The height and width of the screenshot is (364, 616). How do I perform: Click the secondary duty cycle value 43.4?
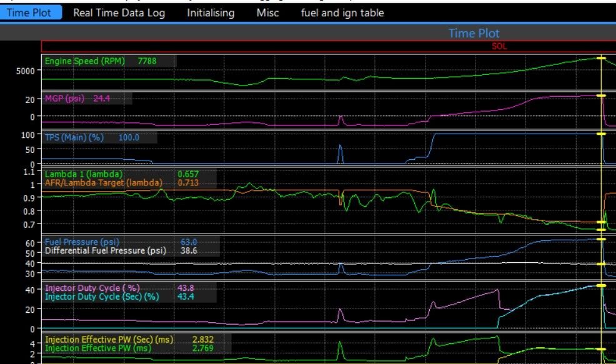(186, 297)
